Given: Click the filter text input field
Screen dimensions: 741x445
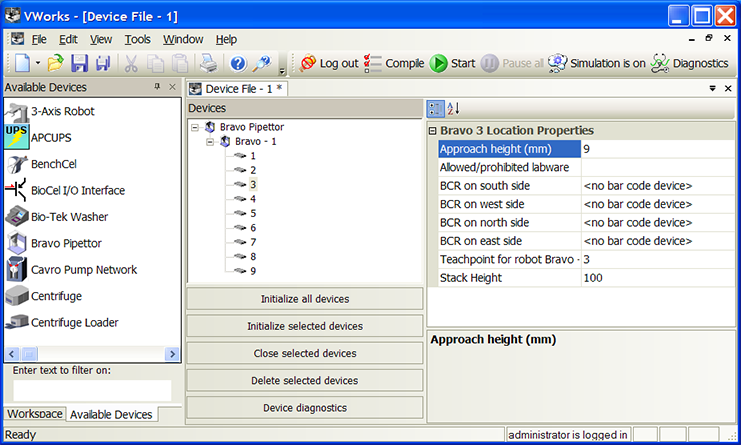Looking at the screenshot, I should tap(92, 391).
